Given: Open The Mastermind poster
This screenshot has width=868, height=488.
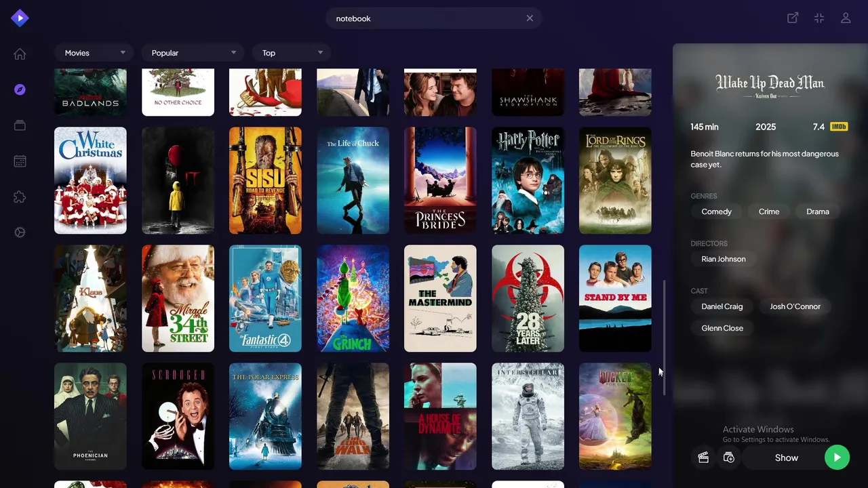Looking at the screenshot, I should (440, 298).
